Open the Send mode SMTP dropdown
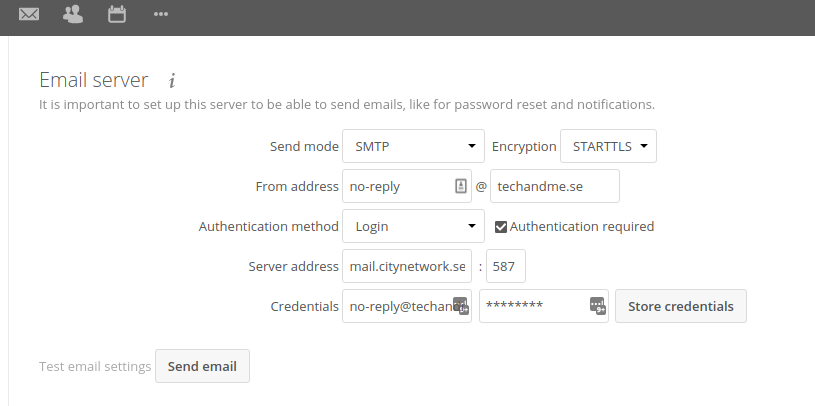The width and height of the screenshot is (815, 406). coord(413,146)
